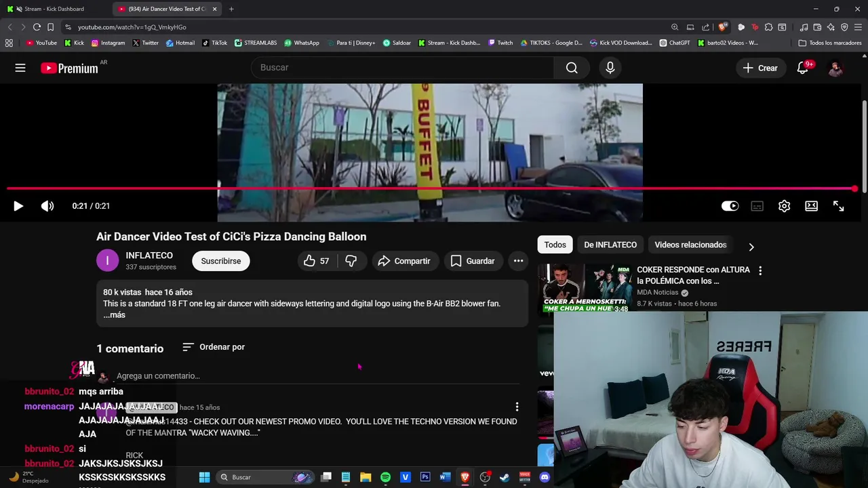Image resolution: width=868 pixels, height=488 pixels.
Task: Open the INFLATECO channel avatar
Action: [107, 261]
